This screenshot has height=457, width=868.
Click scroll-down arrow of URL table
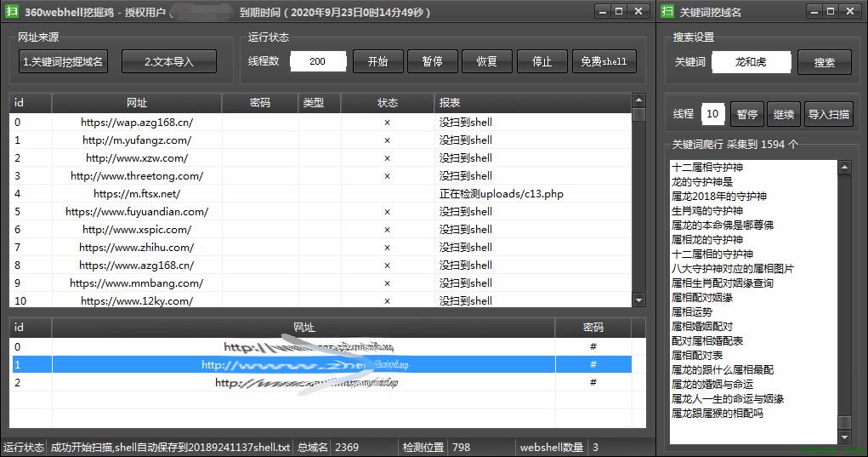pyautogui.click(x=638, y=300)
